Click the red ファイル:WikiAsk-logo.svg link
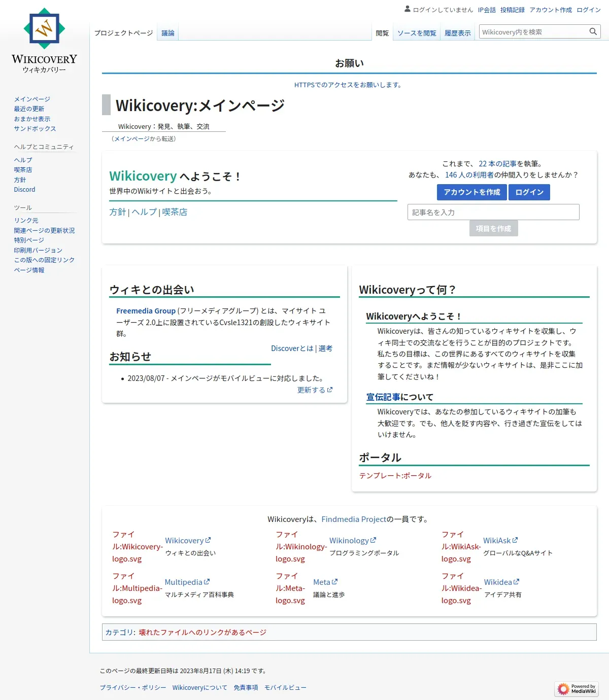 pos(461,547)
